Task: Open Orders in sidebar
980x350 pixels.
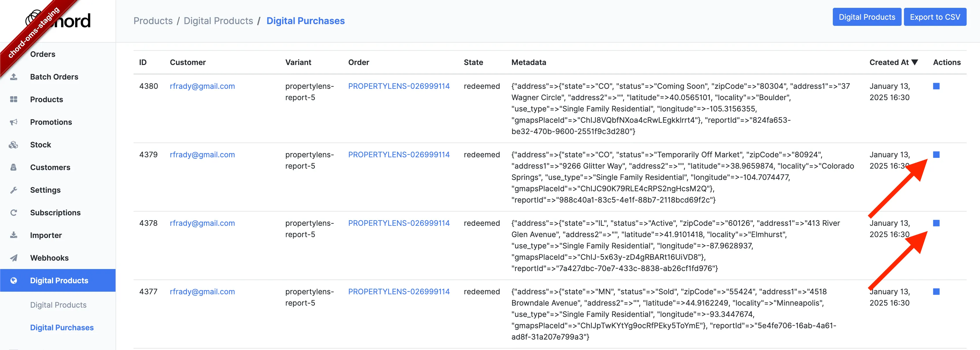Action: click(43, 54)
